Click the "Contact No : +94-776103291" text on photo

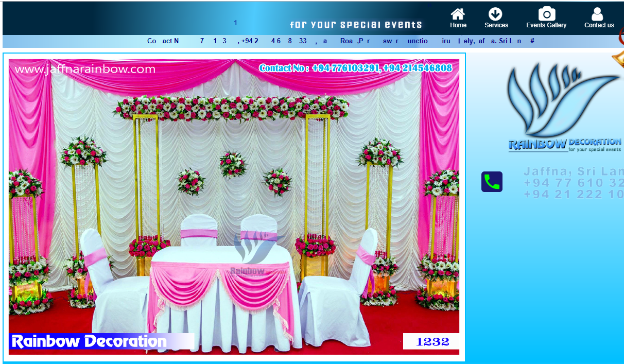319,68
